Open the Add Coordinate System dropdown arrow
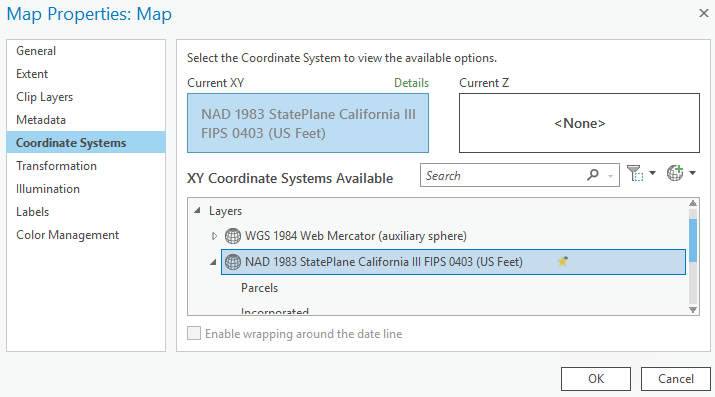The height and width of the screenshot is (397, 715). [x=692, y=173]
